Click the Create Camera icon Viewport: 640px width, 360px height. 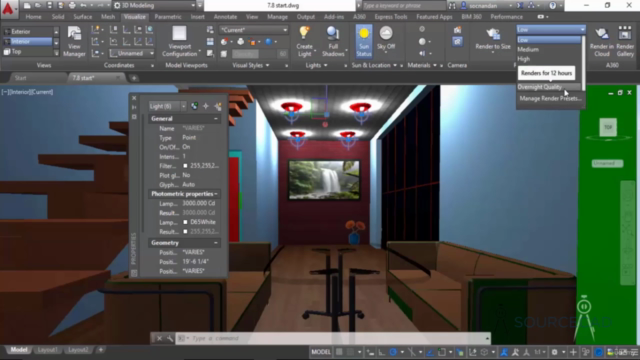[x=458, y=30]
